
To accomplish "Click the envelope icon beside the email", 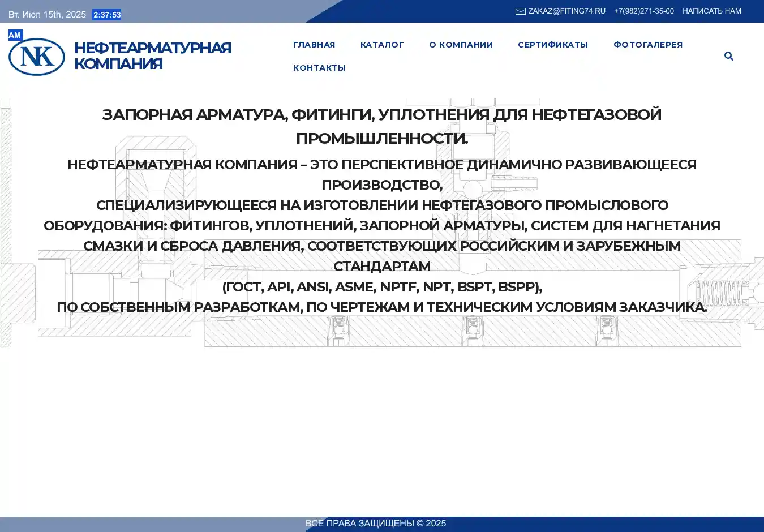I will coord(520,11).
